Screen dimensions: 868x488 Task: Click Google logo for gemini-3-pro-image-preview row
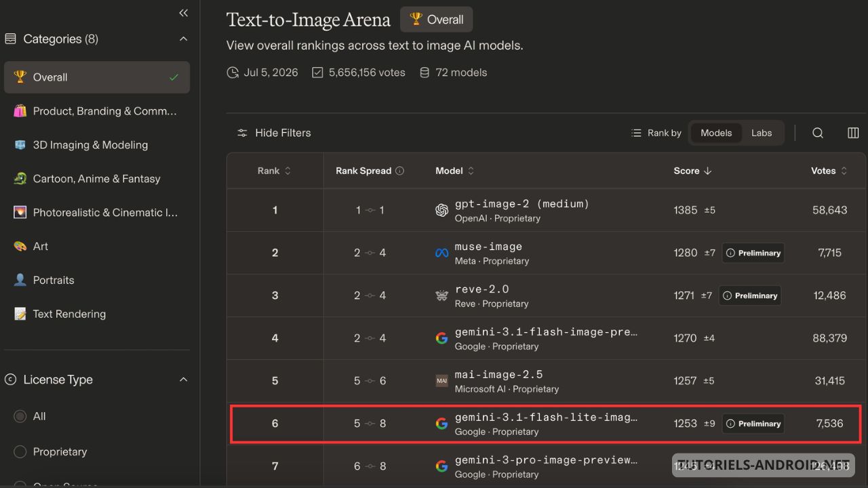(441, 466)
